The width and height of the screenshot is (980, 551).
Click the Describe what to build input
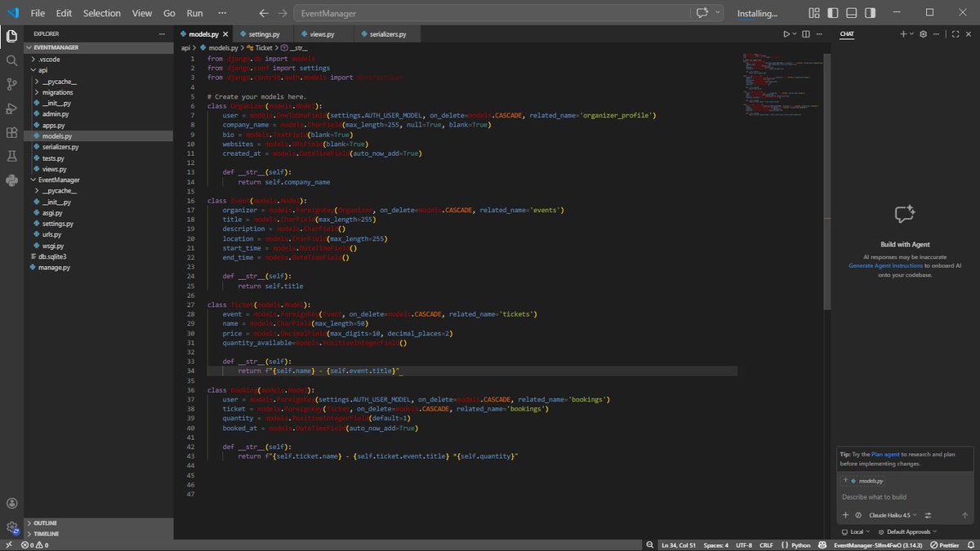click(905, 496)
